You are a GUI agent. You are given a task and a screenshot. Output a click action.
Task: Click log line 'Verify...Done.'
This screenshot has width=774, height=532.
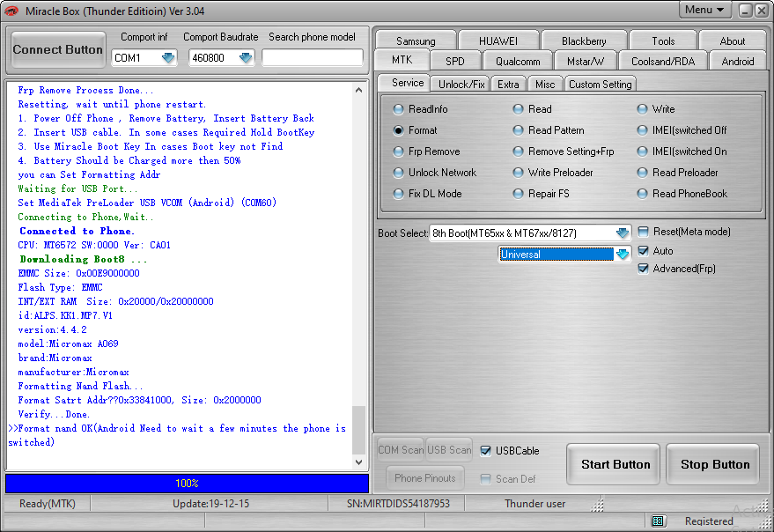pos(54,414)
